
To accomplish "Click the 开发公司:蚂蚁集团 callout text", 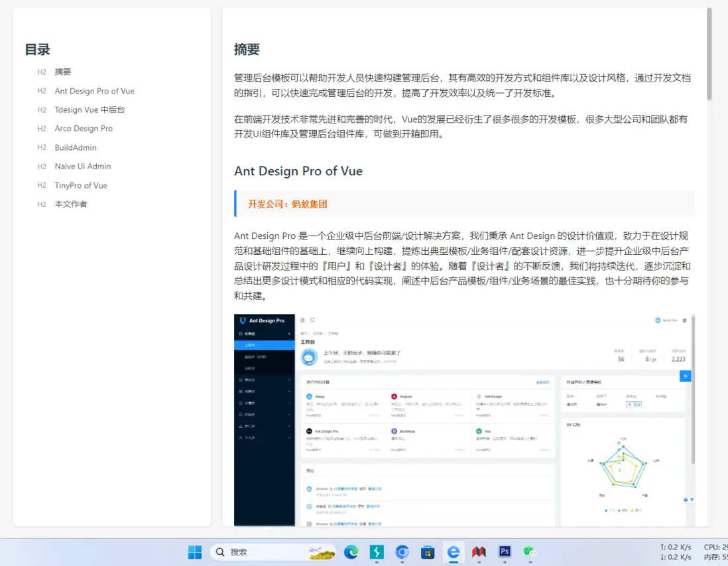I will pyautogui.click(x=287, y=204).
